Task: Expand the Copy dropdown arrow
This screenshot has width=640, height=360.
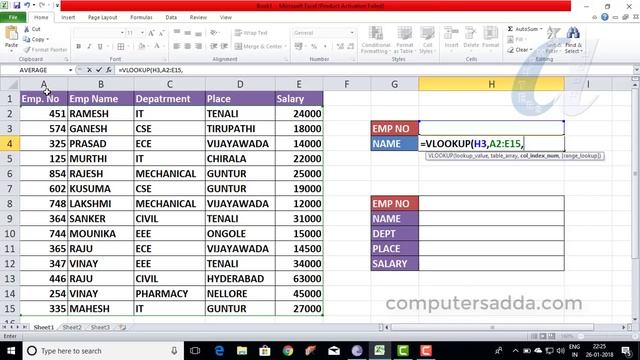Action: (x=48, y=39)
